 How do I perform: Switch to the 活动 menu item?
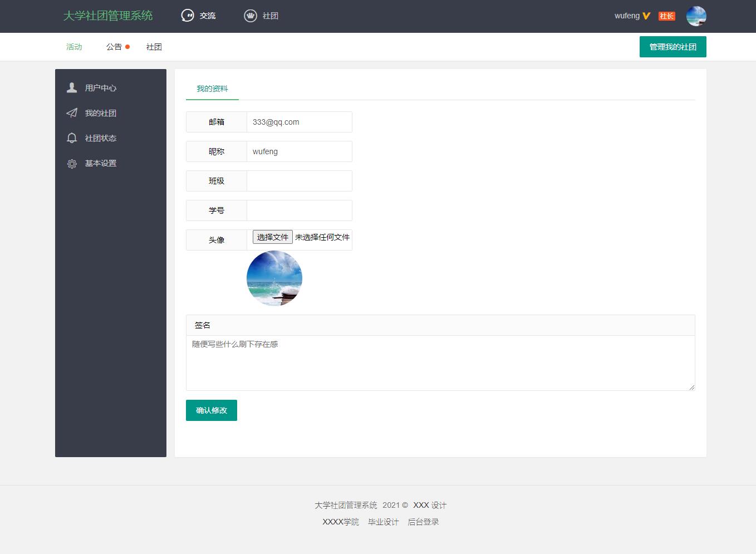tap(74, 47)
